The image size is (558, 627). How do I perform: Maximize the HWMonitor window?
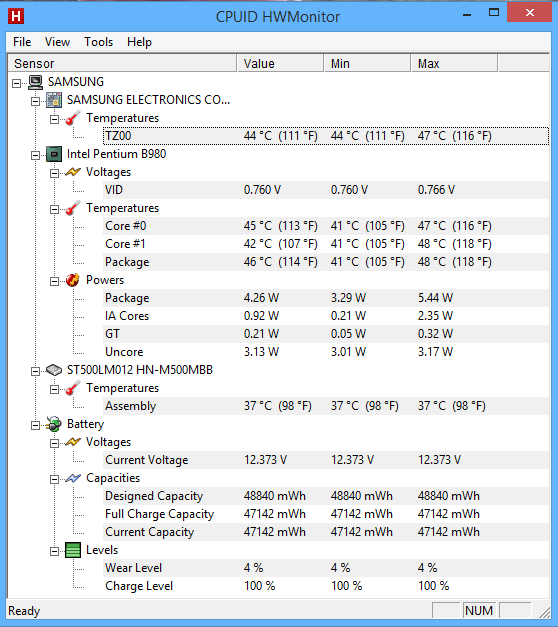(x=494, y=12)
